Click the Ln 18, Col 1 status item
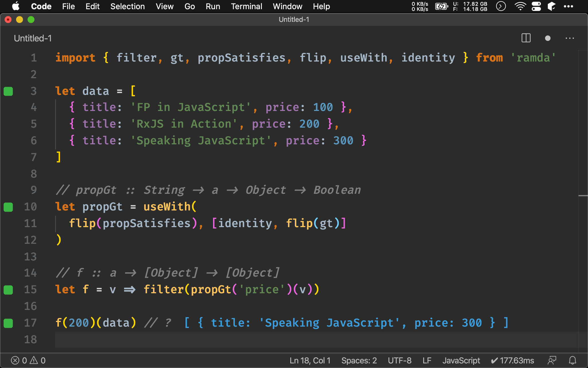 [x=310, y=361]
